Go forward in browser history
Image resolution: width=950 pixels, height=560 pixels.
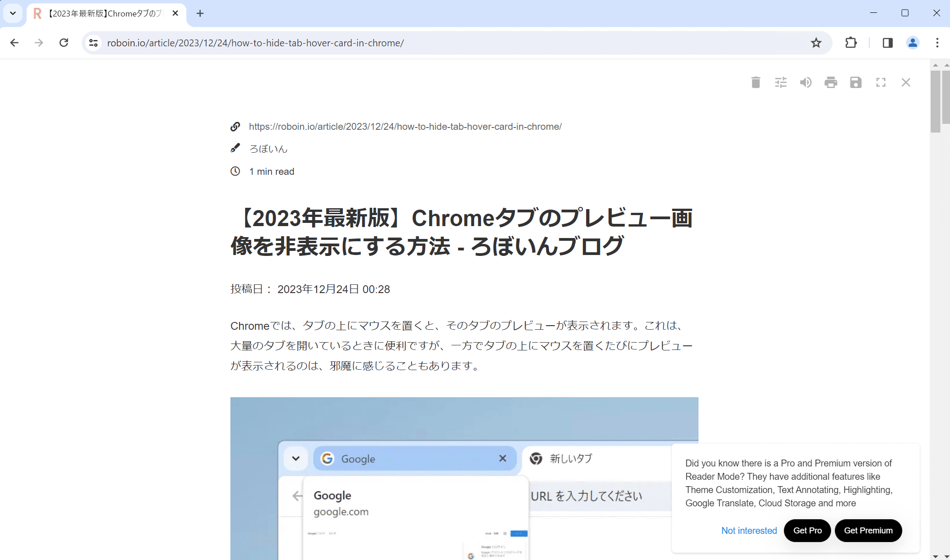tap(39, 43)
